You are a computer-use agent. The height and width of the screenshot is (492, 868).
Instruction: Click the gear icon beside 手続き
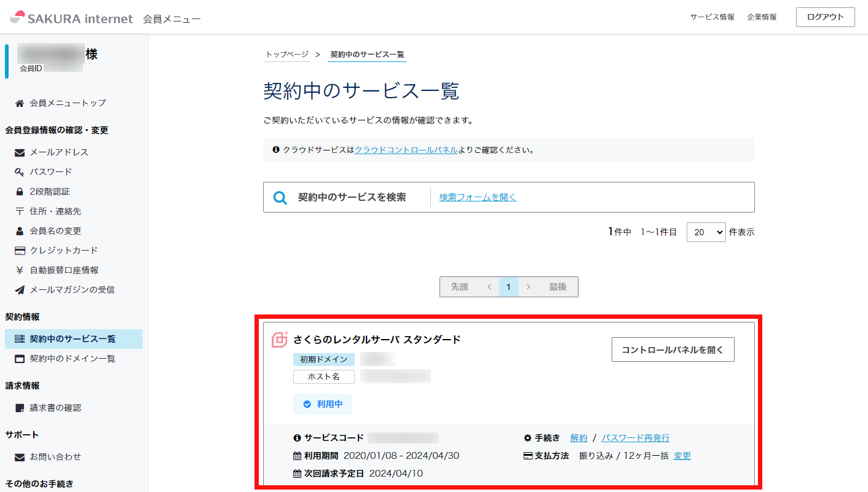tap(527, 438)
